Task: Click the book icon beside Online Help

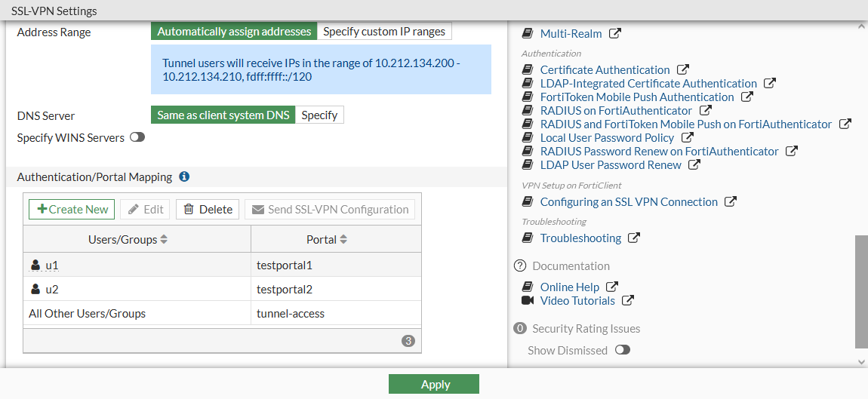Action: 528,287
